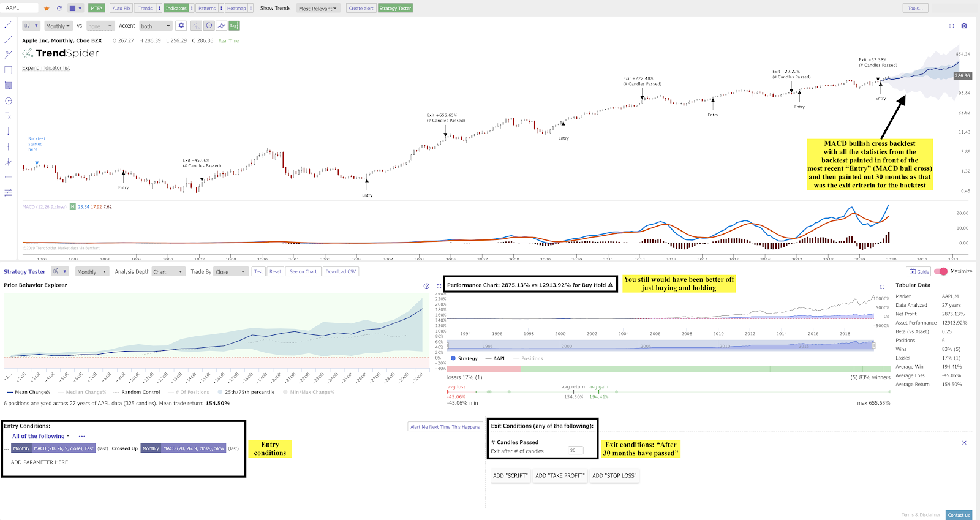Select the text annotation tool in sidebar
This screenshot has width=980, height=520.
tap(8, 116)
